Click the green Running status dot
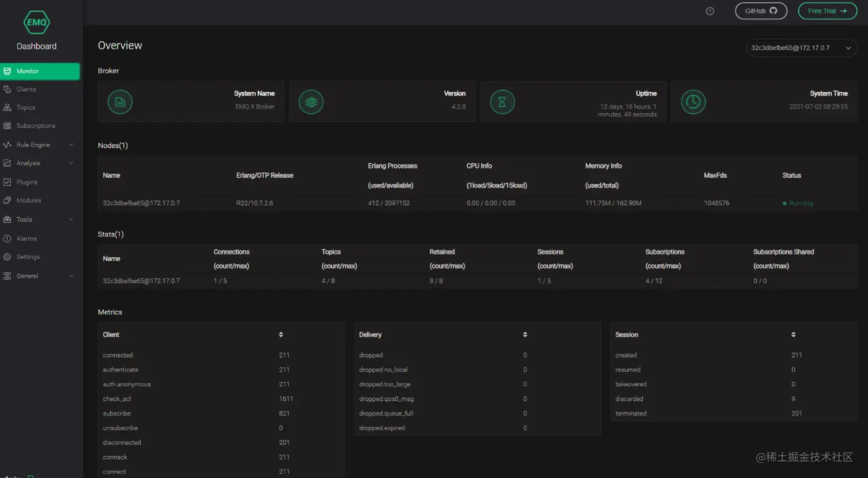This screenshot has height=478, width=868. 785,203
